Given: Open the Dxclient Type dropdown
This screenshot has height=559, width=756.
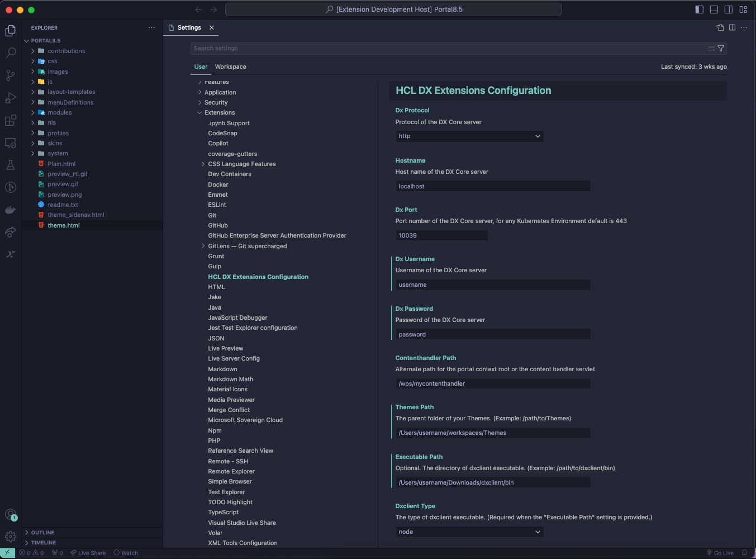Looking at the screenshot, I should tap(469, 532).
